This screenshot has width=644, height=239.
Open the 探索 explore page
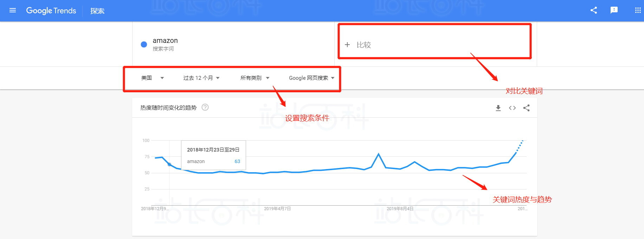(x=97, y=11)
